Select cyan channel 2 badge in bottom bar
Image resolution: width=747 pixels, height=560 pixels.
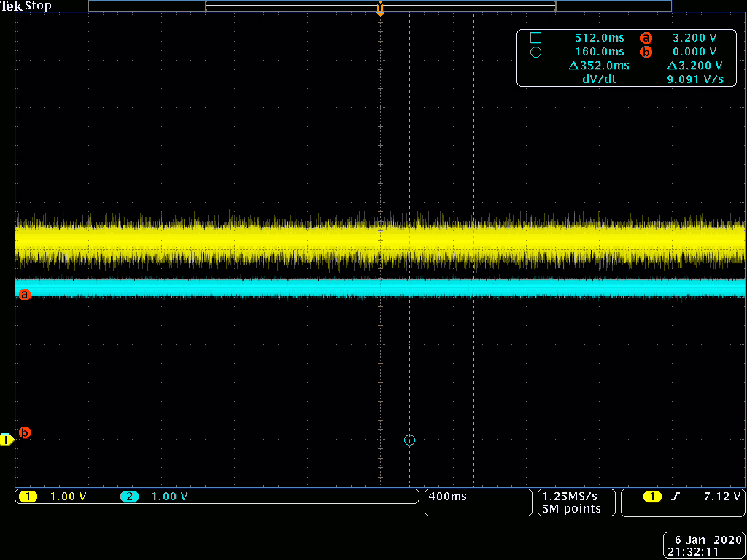(129, 497)
